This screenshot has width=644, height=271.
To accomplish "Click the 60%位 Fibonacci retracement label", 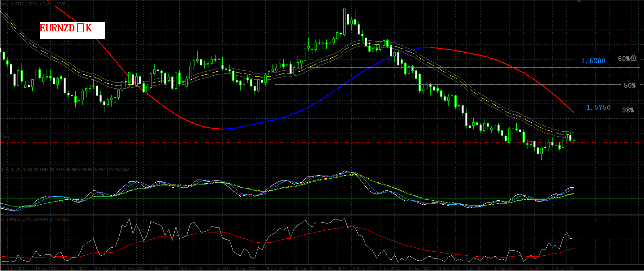I will [627, 59].
